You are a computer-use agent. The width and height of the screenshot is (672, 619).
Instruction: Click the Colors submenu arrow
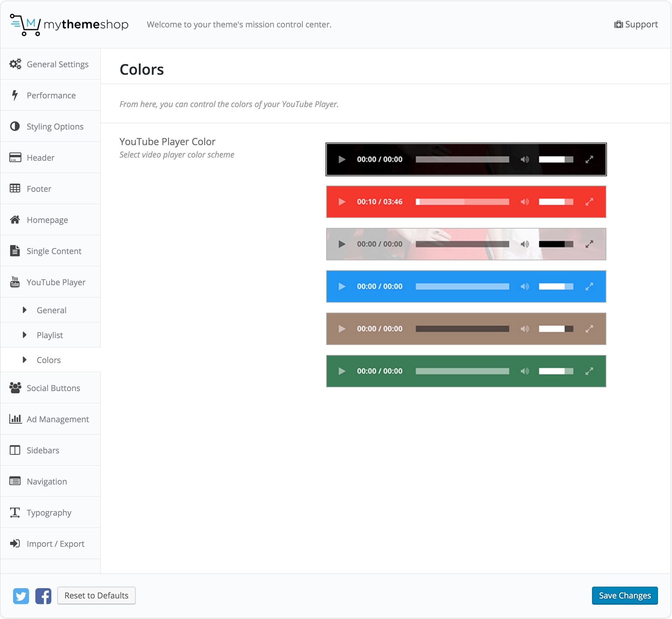pos(25,360)
